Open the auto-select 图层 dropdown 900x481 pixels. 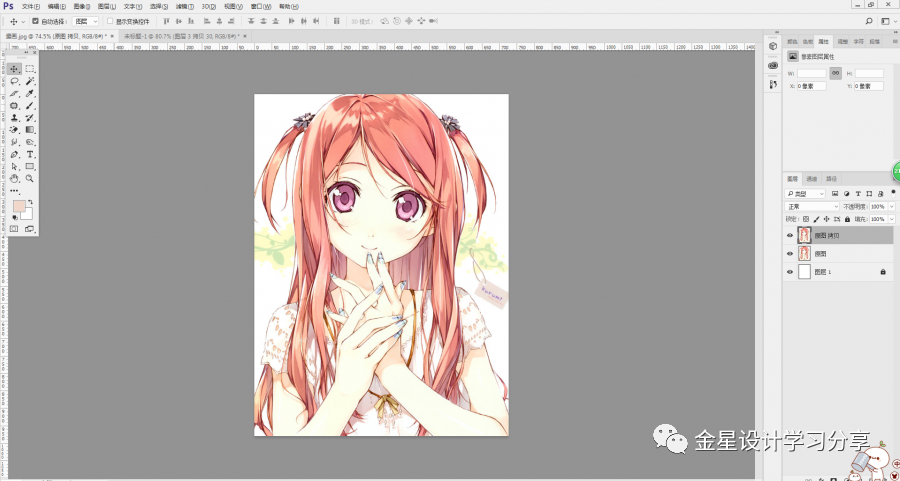[x=87, y=21]
